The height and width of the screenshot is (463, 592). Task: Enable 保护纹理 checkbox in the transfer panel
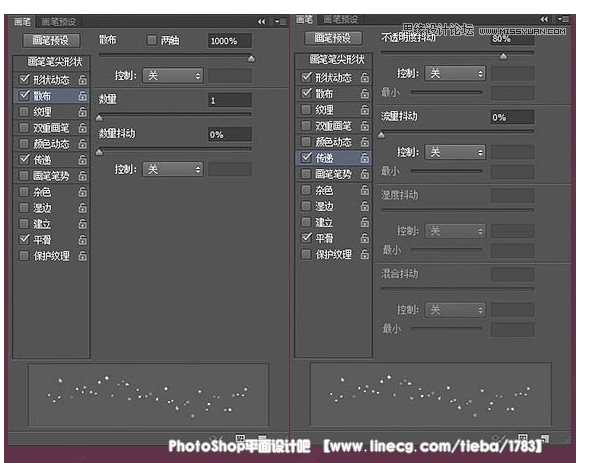click(306, 254)
